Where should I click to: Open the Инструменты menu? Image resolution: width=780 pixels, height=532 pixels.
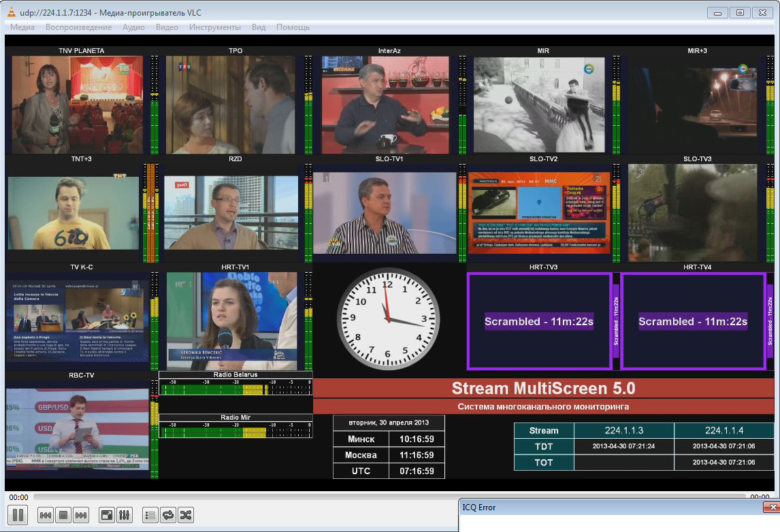coord(215,27)
